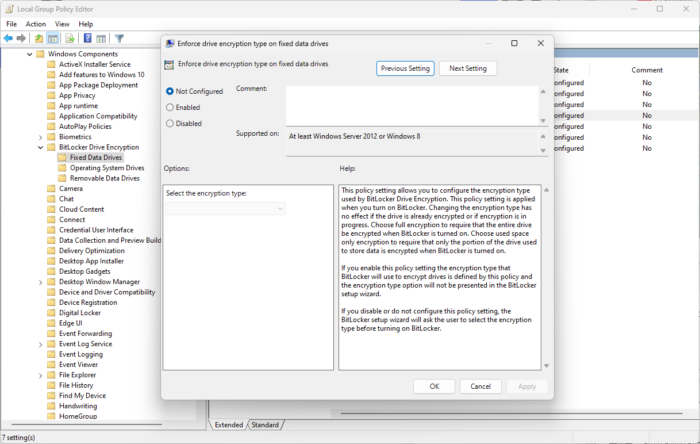This screenshot has width=700, height=444.
Task: Click the Previous Setting button
Action: (405, 68)
